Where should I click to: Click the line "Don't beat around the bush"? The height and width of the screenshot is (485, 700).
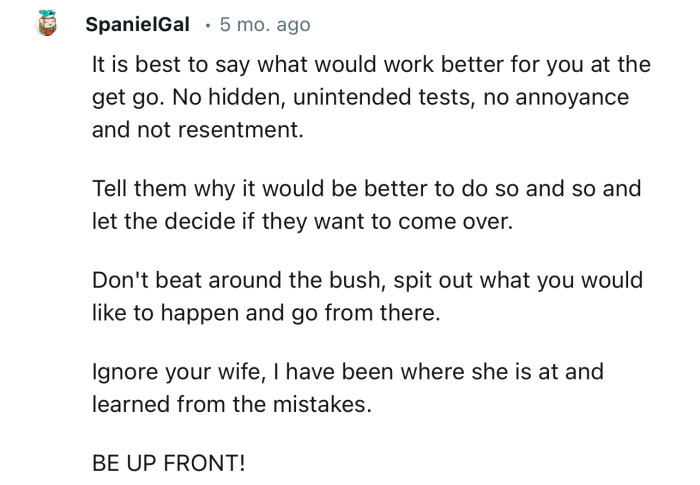[368, 281]
